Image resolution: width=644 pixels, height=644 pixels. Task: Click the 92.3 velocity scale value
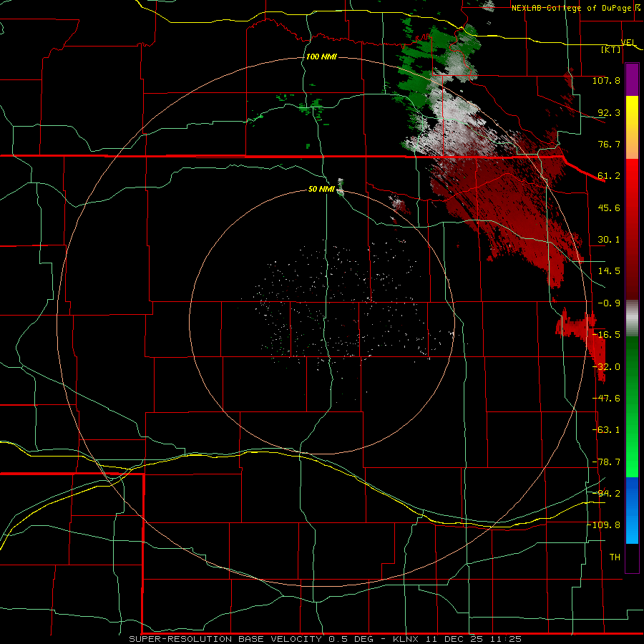[x=609, y=112]
